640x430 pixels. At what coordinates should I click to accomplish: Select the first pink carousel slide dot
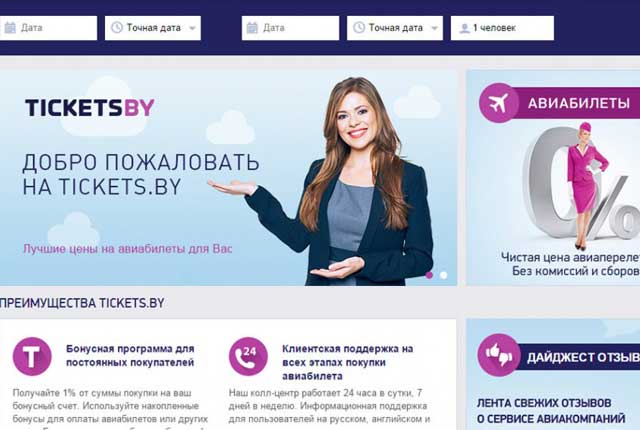pos(429,275)
